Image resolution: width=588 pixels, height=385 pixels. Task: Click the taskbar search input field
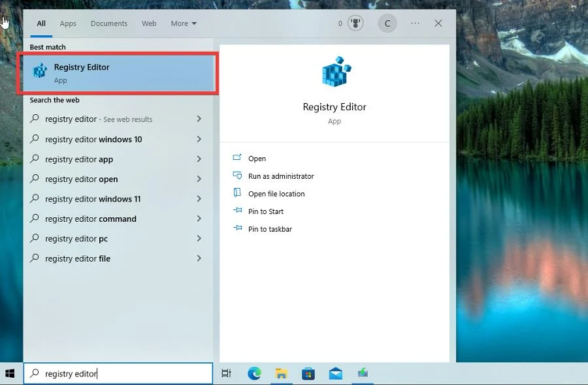click(x=118, y=373)
